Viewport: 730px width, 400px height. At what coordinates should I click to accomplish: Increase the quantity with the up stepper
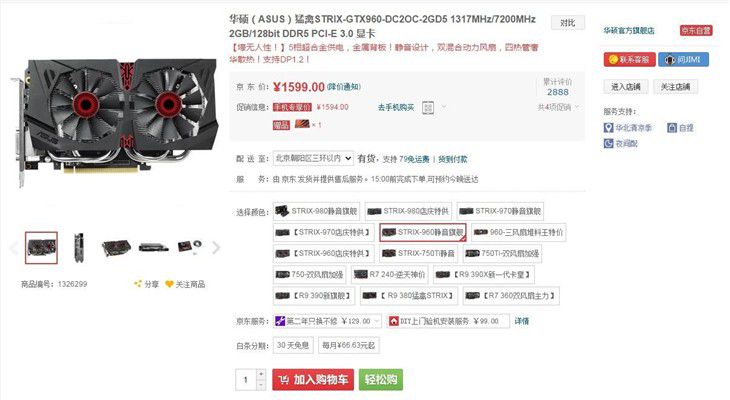[261, 374]
